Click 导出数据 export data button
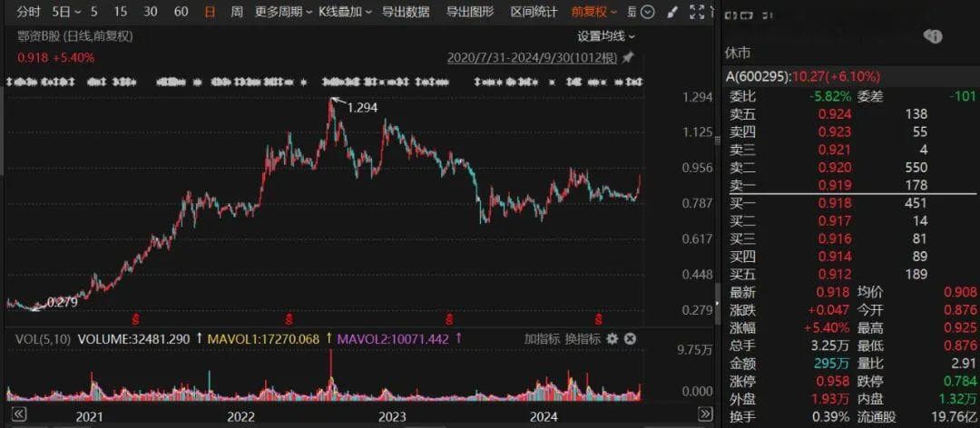The height and width of the screenshot is (428, 980). point(406,11)
